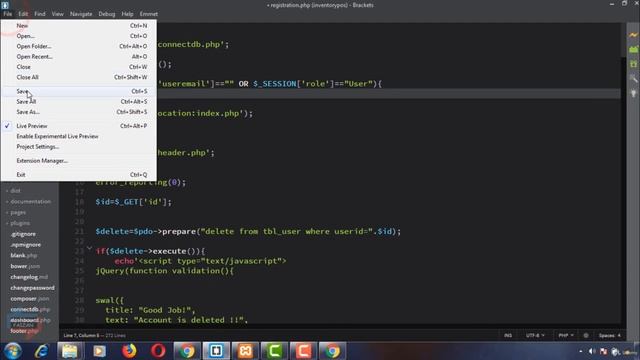The width and height of the screenshot is (640, 360).
Task: Click the Brackets taskbar button
Action: pyautogui.click(x=216, y=351)
